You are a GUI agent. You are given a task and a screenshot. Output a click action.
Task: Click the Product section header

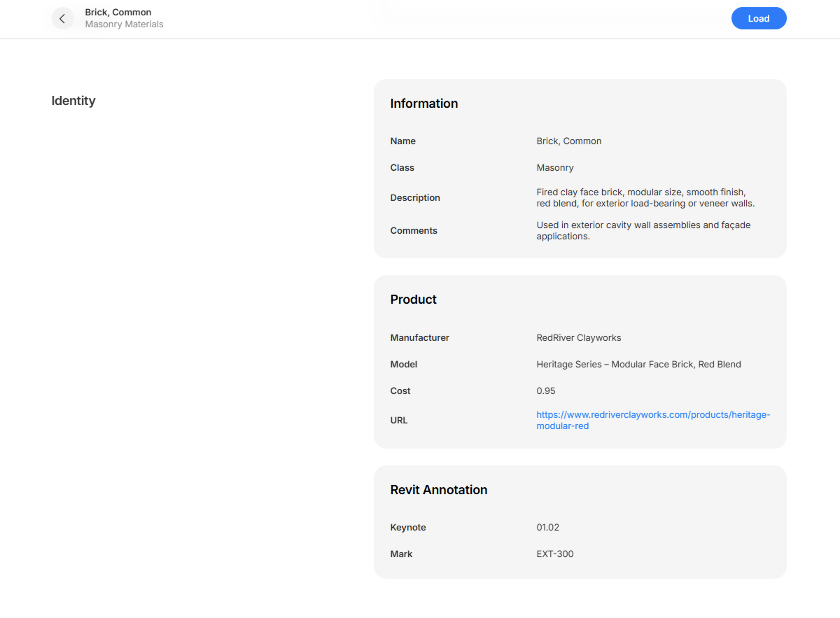pyautogui.click(x=413, y=299)
